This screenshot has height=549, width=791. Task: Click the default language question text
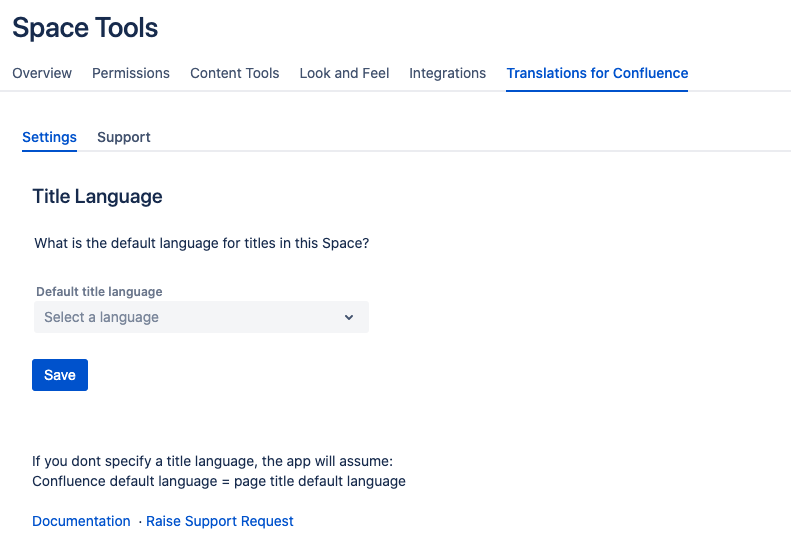click(x=202, y=243)
